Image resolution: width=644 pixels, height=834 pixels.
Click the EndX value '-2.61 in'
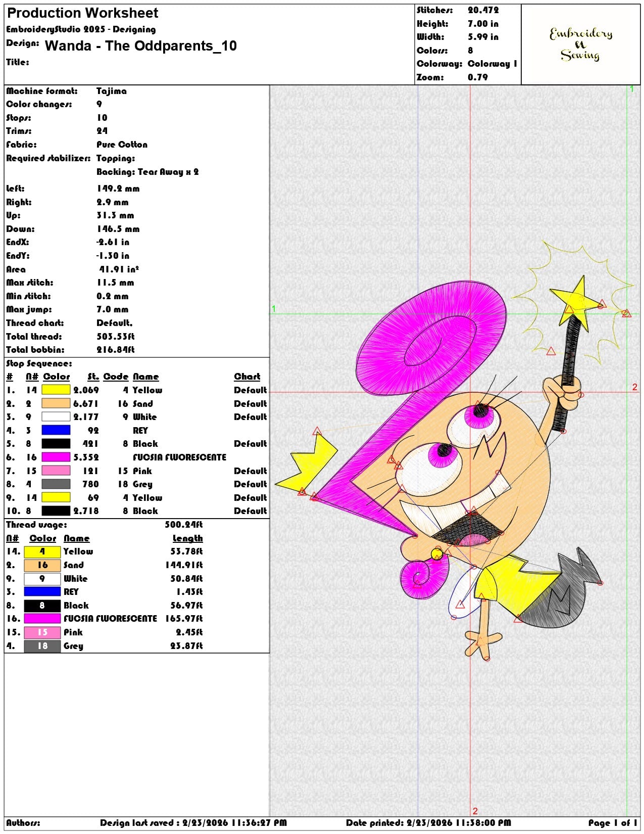click(x=113, y=242)
